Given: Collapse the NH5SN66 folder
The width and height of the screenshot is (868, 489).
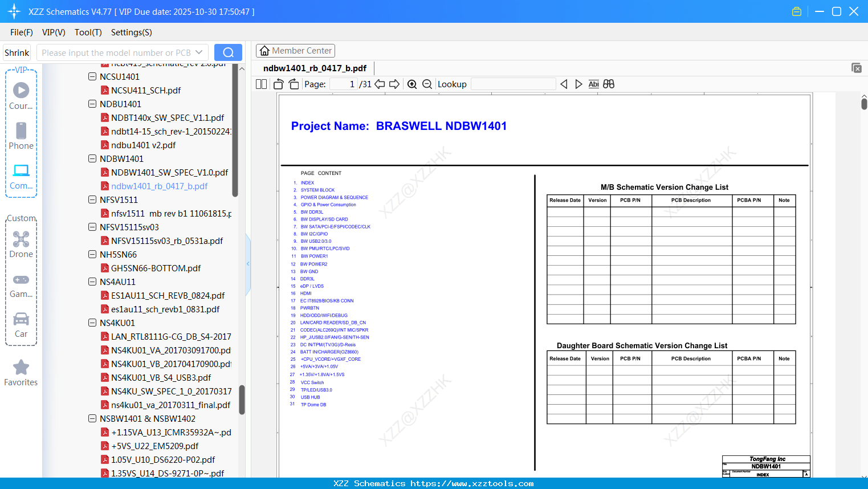Looking at the screenshot, I should (x=92, y=254).
